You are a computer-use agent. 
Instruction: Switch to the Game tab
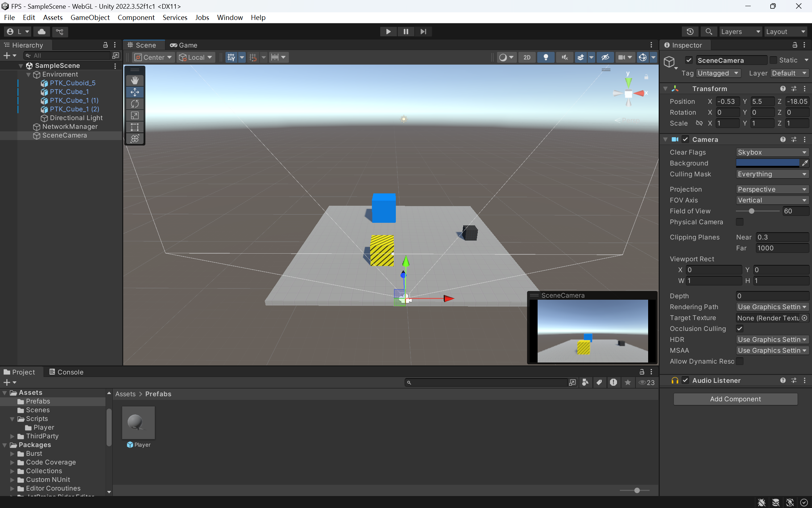click(184, 45)
